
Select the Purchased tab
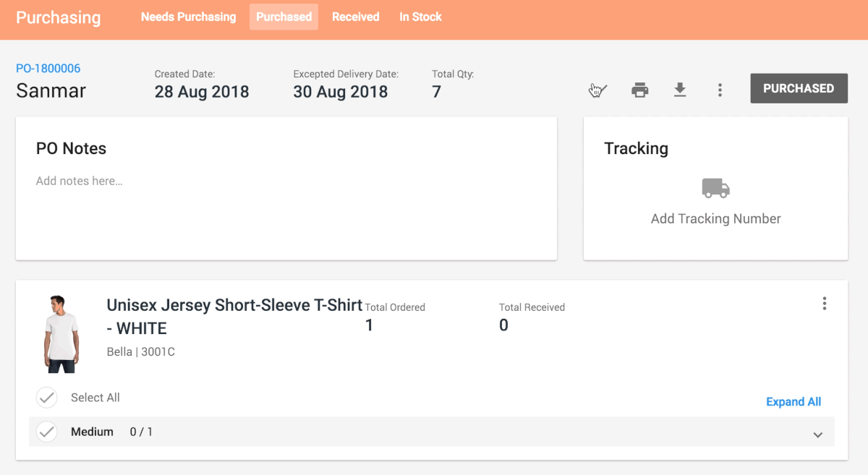click(x=284, y=17)
